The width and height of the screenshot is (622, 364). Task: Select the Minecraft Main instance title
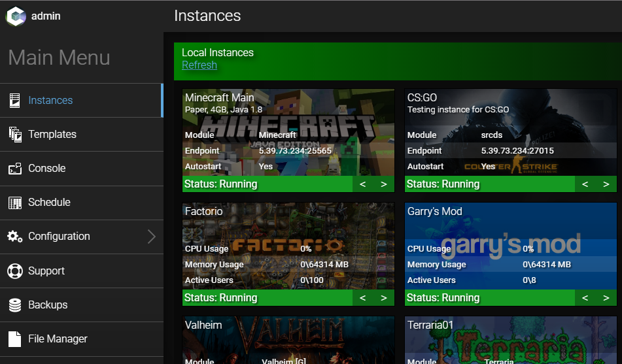pyautogui.click(x=219, y=97)
